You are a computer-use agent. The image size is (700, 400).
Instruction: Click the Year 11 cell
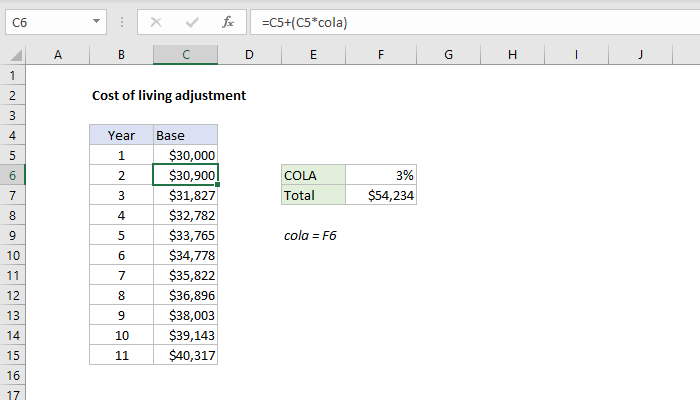pyautogui.click(x=121, y=355)
